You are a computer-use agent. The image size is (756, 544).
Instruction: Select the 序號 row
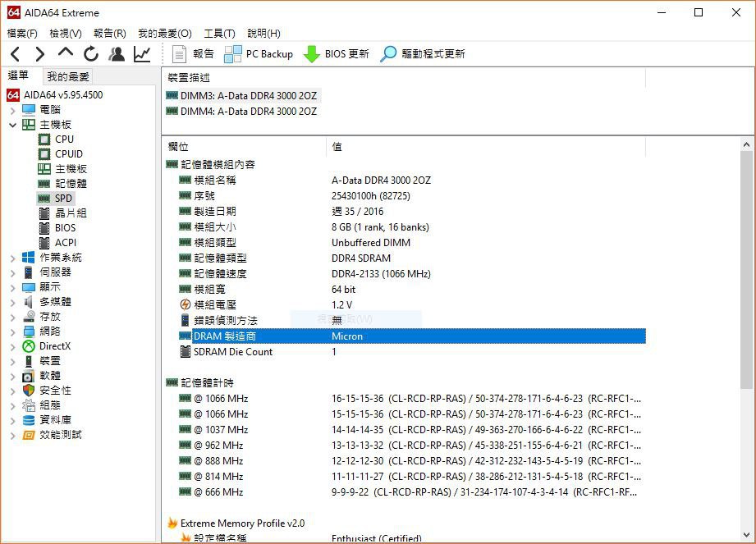pos(412,196)
